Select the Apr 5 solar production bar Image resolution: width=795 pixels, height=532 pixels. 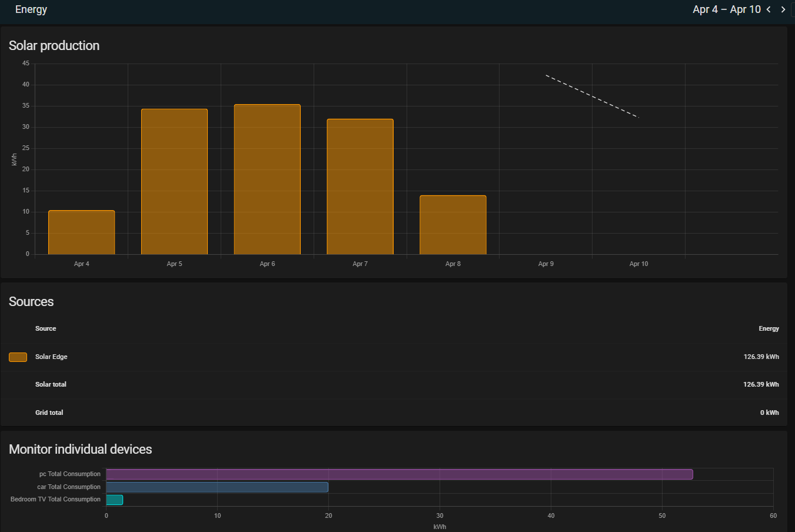(x=174, y=182)
